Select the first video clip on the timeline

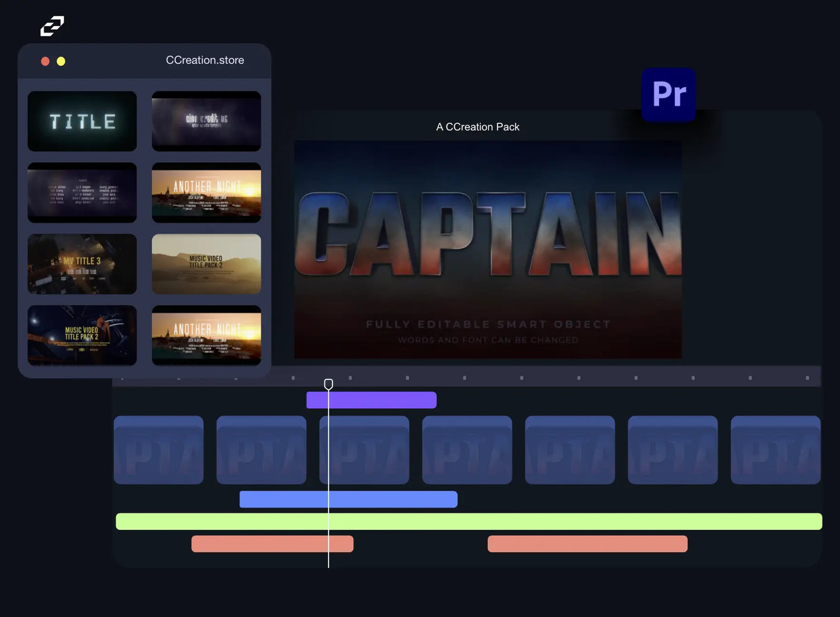(x=159, y=450)
